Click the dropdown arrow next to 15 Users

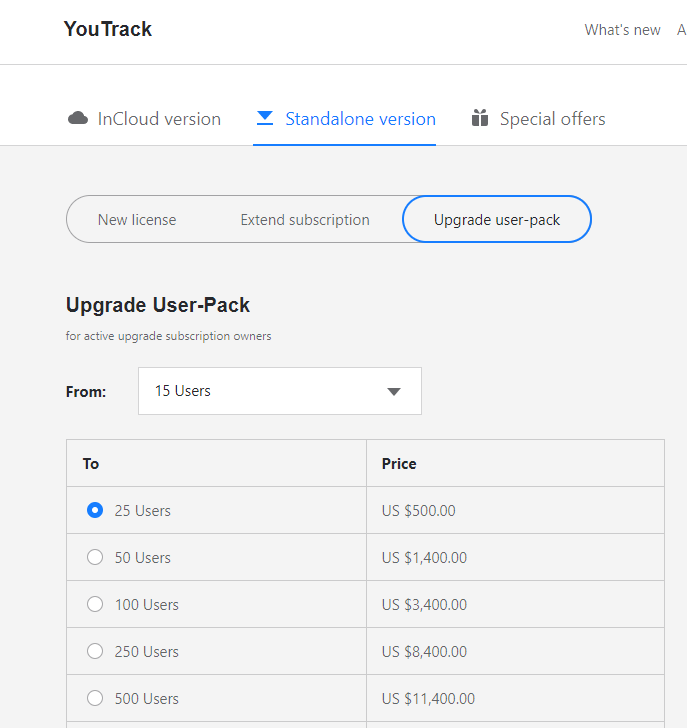[x=394, y=392]
